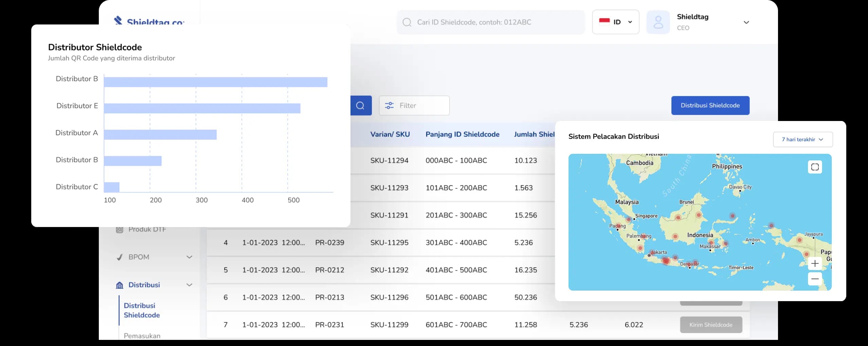The height and width of the screenshot is (346, 868).
Task: Click the Shieldtag logo icon
Action: click(118, 20)
